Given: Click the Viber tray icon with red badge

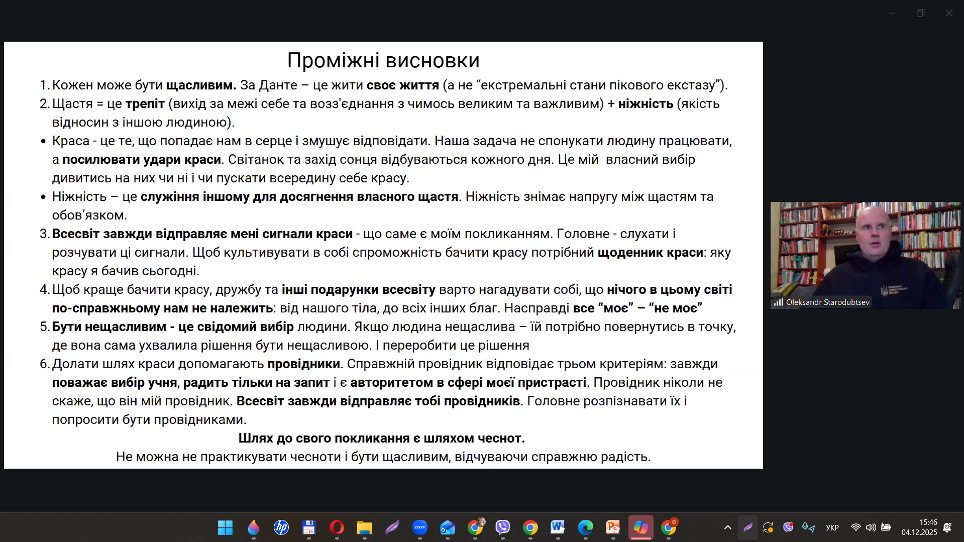Looking at the screenshot, I should tap(789, 527).
